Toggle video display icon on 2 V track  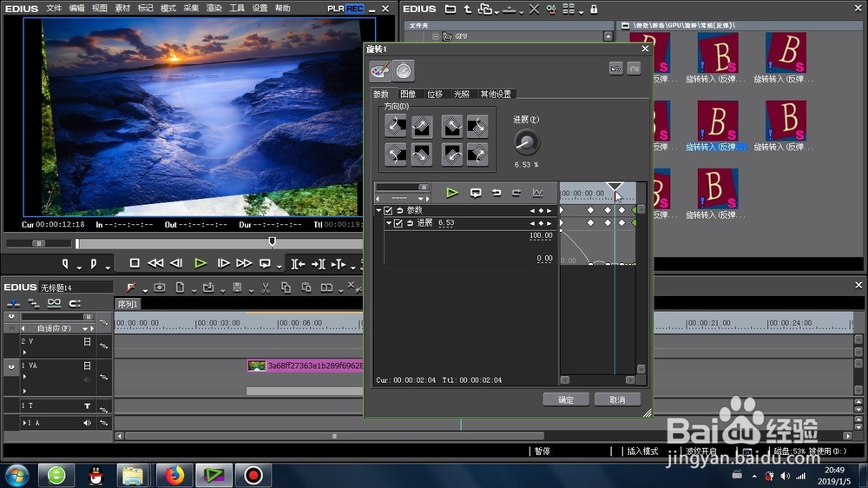87,342
